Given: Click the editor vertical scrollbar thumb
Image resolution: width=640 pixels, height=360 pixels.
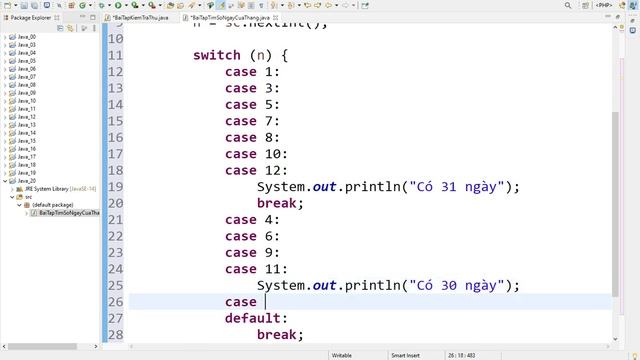Looking at the screenshot, I should [616, 204].
